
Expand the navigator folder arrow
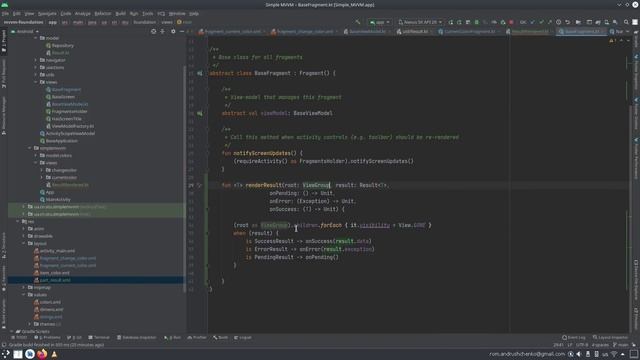coord(36,60)
